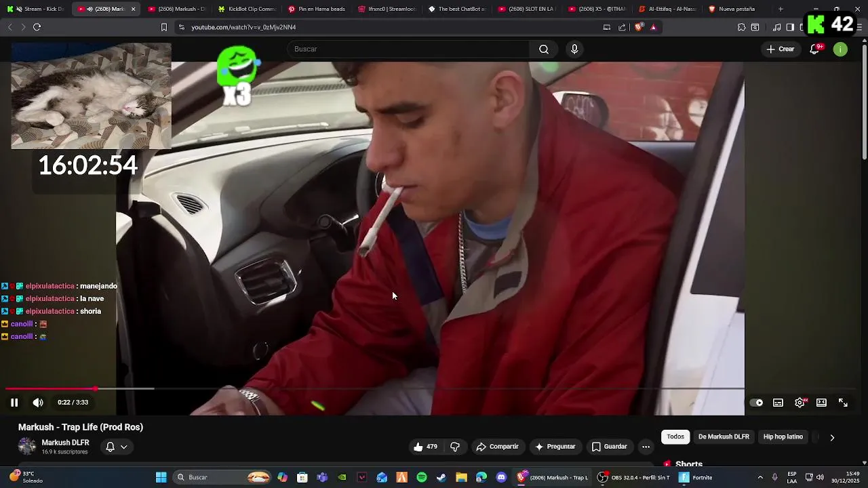Open the subscription bell notification dropdown
The image size is (868, 488).
tap(116, 447)
